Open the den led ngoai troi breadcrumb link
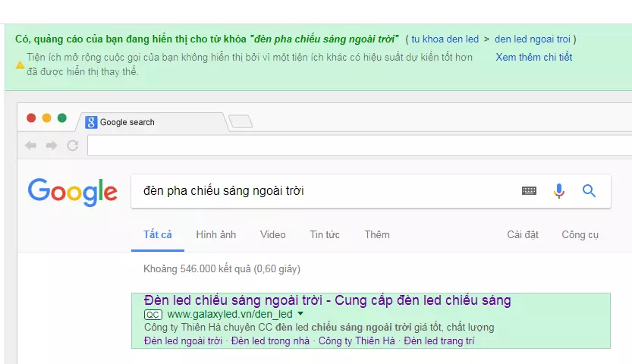This screenshot has height=364, width=632. click(x=533, y=39)
